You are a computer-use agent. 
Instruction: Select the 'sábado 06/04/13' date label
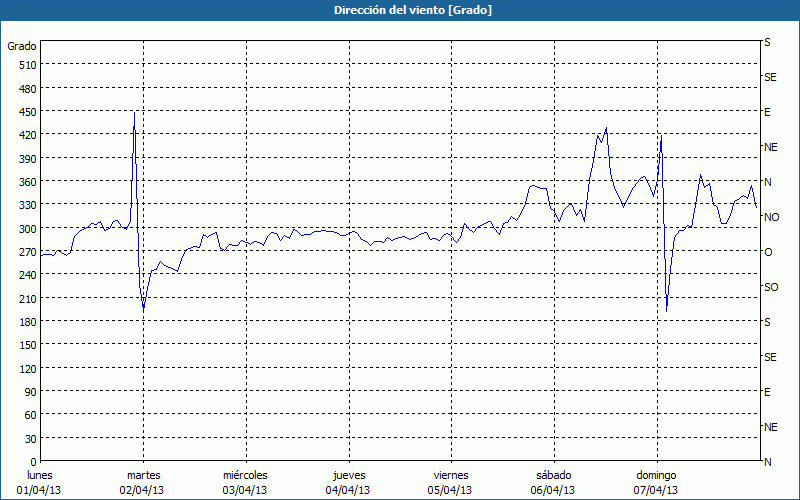(x=553, y=482)
